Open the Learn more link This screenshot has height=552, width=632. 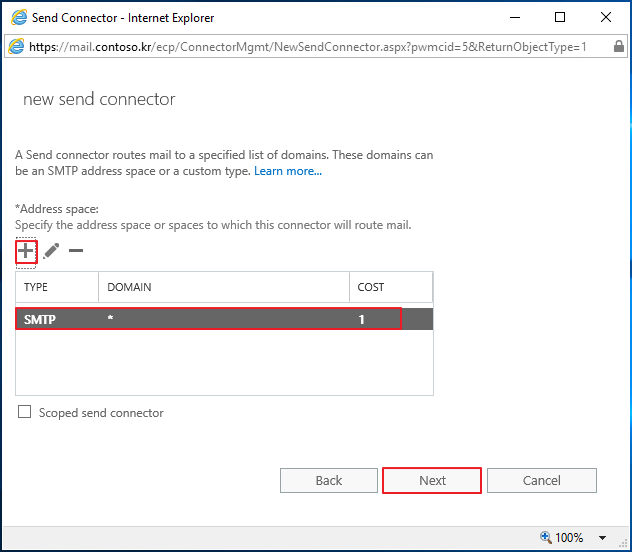click(288, 171)
